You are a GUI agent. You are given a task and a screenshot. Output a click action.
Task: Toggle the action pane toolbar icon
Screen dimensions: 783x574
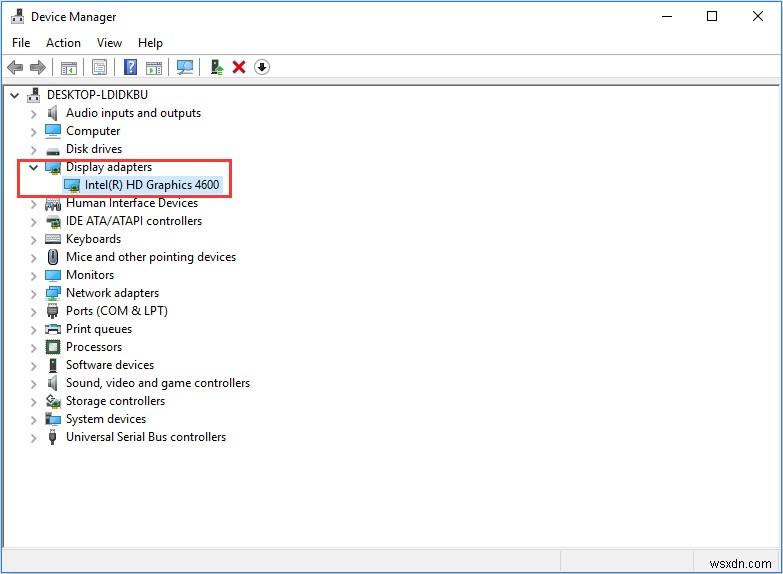154,67
